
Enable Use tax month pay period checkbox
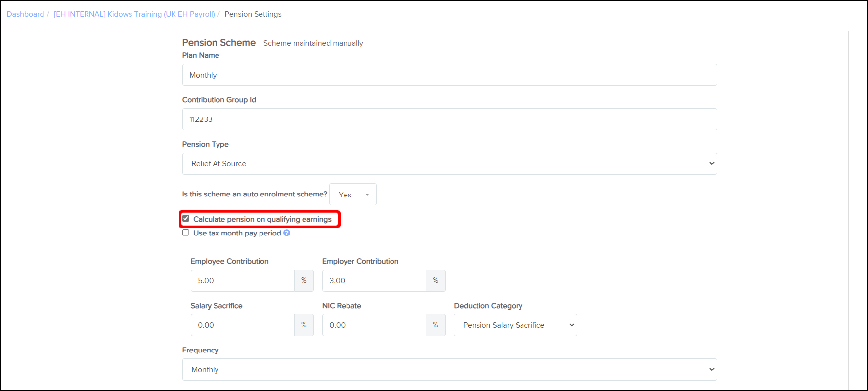point(186,233)
